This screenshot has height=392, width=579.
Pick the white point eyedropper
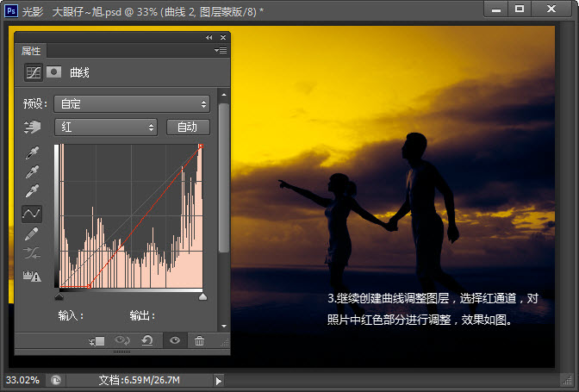[32, 191]
